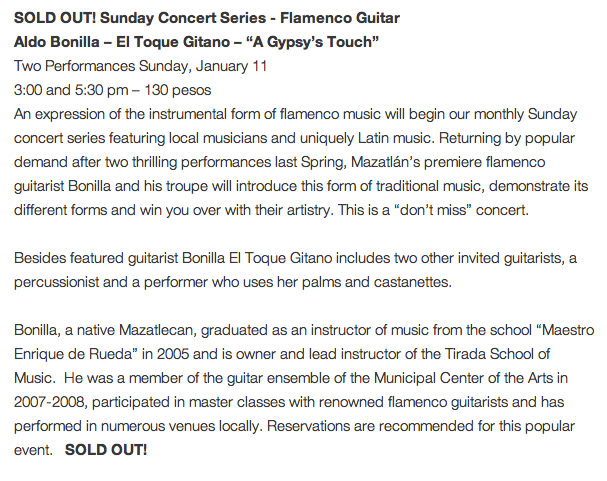
Task: Click the bold 'SOLD OUT!' at bottom
Action: point(106,450)
